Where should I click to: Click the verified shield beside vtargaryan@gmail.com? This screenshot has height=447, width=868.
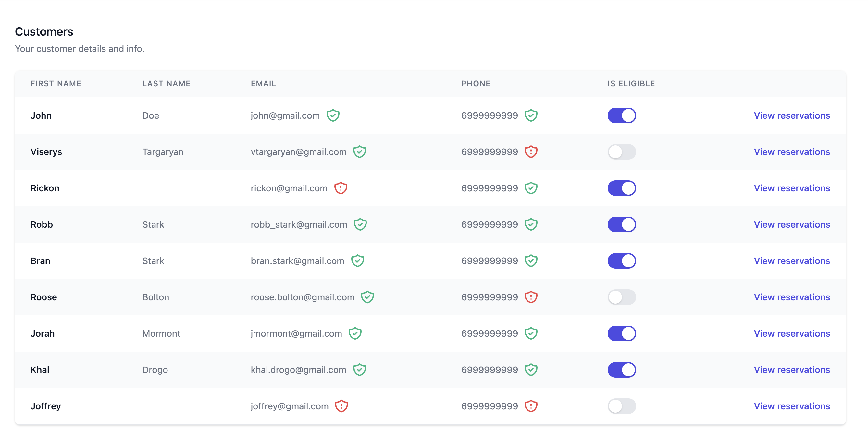pos(360,152)
